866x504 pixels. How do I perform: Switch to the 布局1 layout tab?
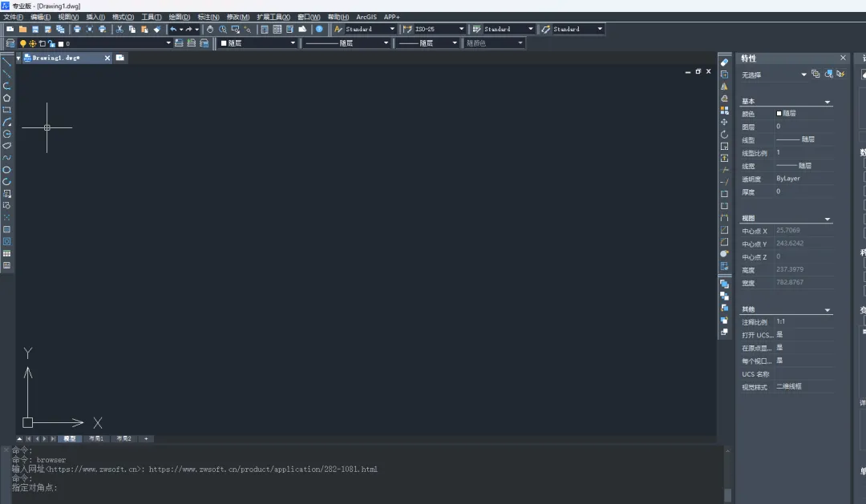pos(96,439)
